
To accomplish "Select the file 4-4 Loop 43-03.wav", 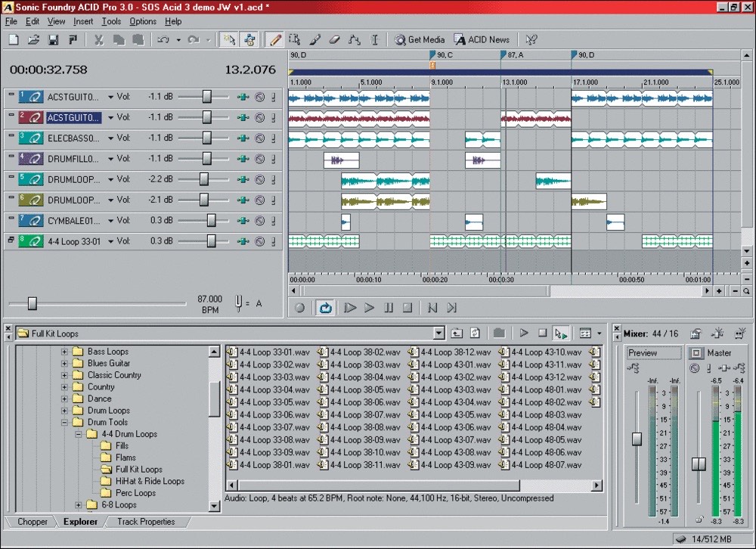I will click(451, 389).
